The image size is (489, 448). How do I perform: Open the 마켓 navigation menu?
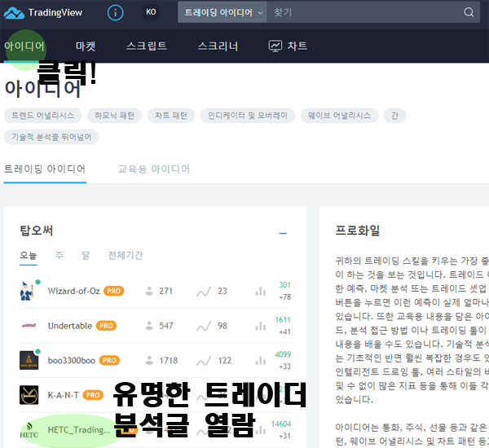coord(86,46)
